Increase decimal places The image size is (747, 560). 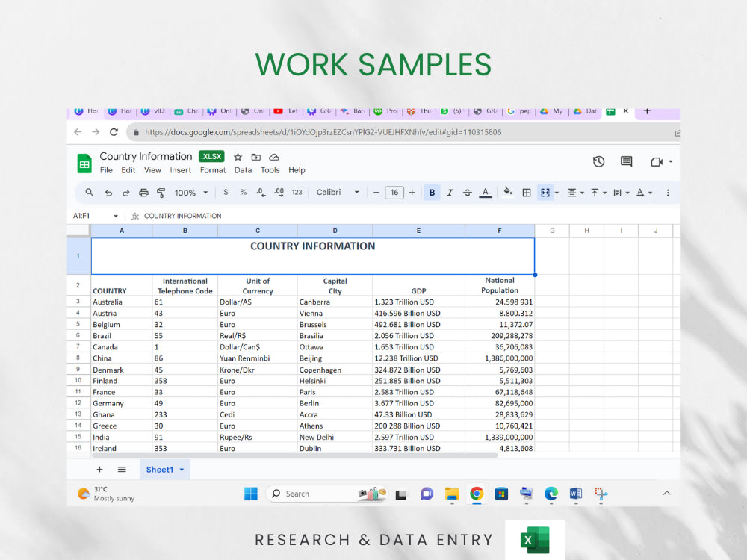(x=279, y=193)
